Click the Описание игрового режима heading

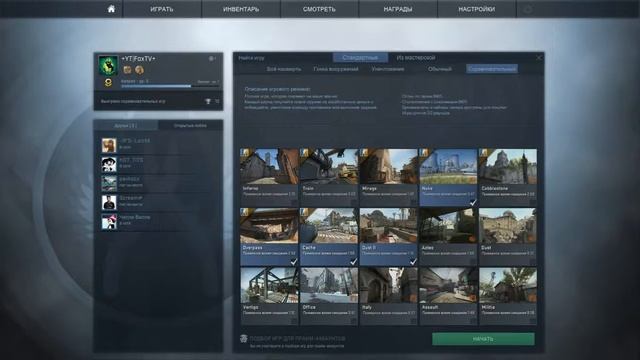[x=277, y=89]
